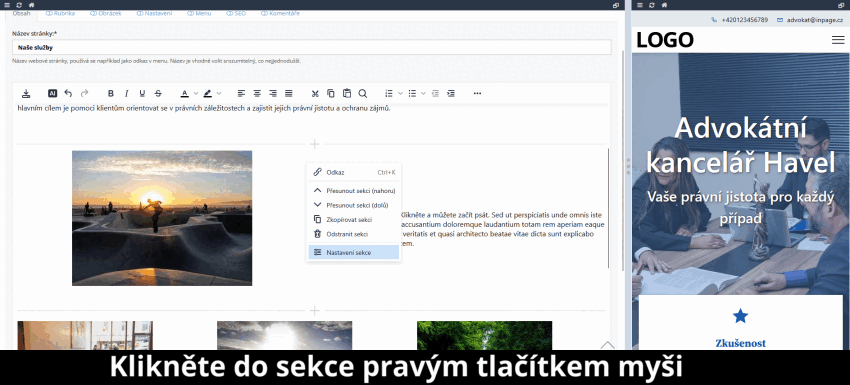The height and width of the screenshot is (385, 850).
Task: Redo the last undone action
Action: (x=85, y=93)
